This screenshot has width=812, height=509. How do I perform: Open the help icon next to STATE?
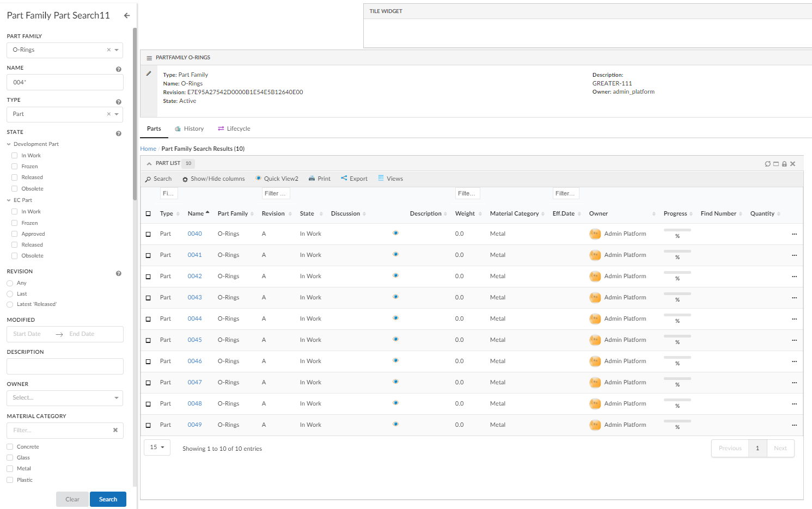click(118, 133)
